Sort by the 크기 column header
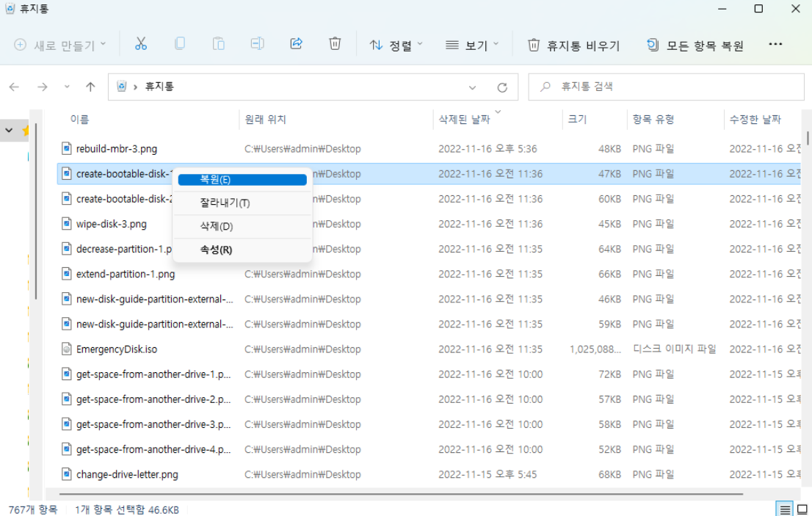Image resolution: width=812 pixels, height=516 pixels. [x=577, y=120]
